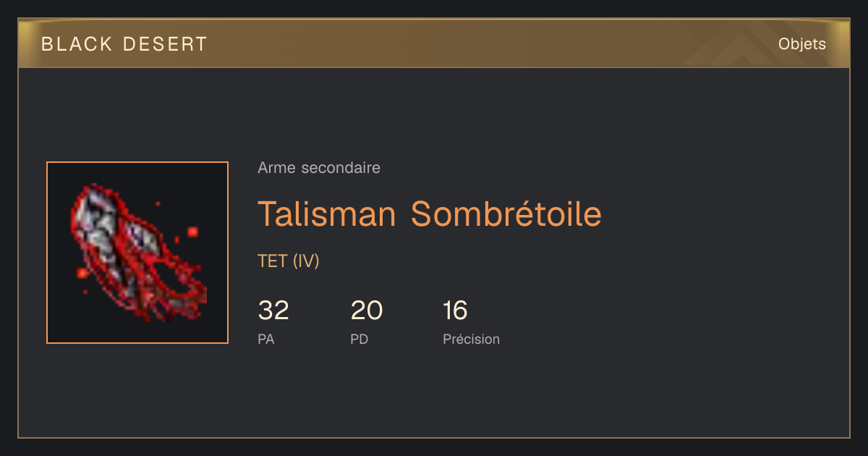Click the PD stat label
This screenshot has width=868, height=456.
tap(359, 339)
